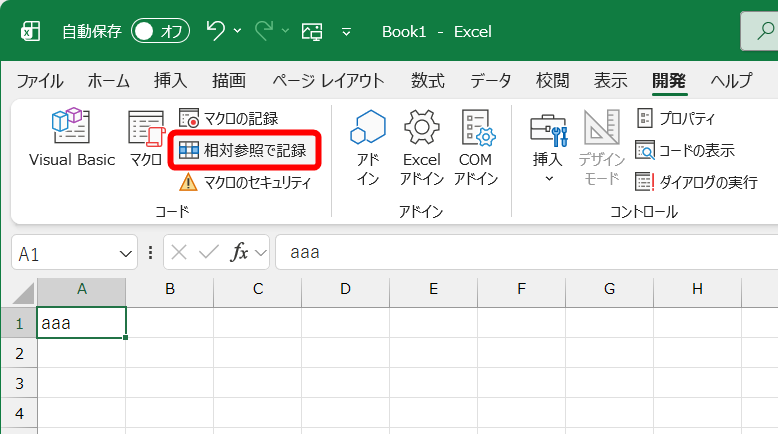Switch to the ホーム tab
778x434 pixels.
[109, 80]
